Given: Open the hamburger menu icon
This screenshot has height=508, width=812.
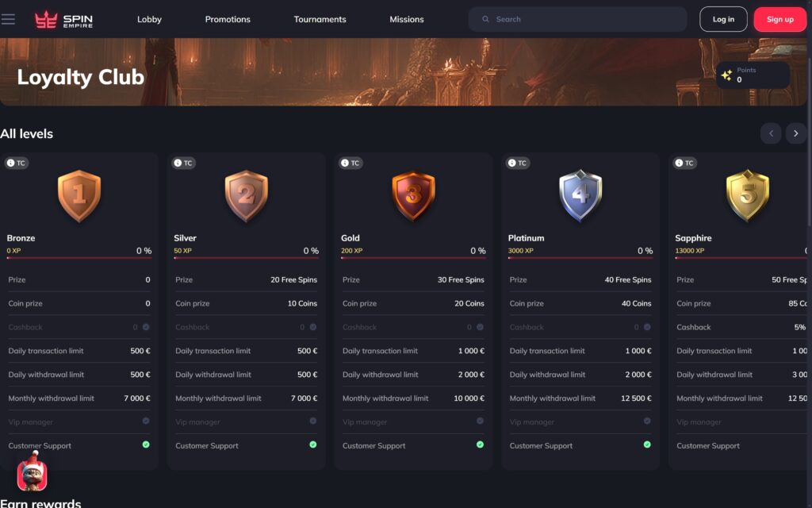Looking at the screenshot, I should [x=9, y=19].
